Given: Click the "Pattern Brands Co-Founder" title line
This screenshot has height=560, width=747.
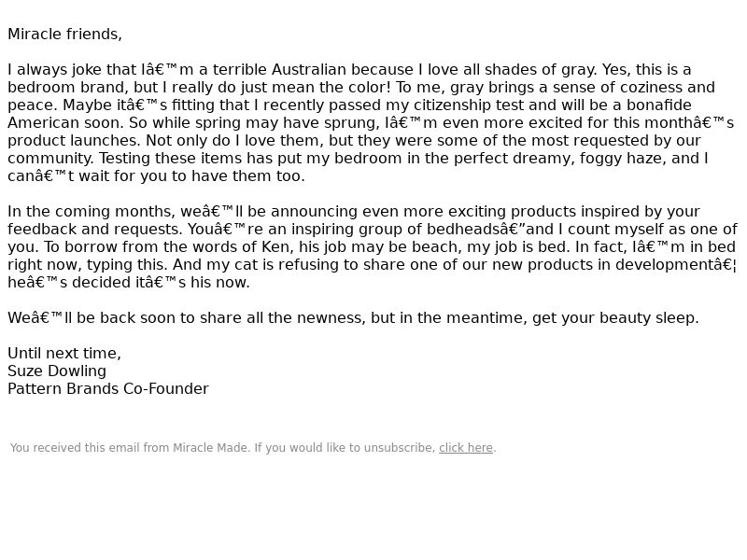Looking at the screenshot, I should point(108,388).
